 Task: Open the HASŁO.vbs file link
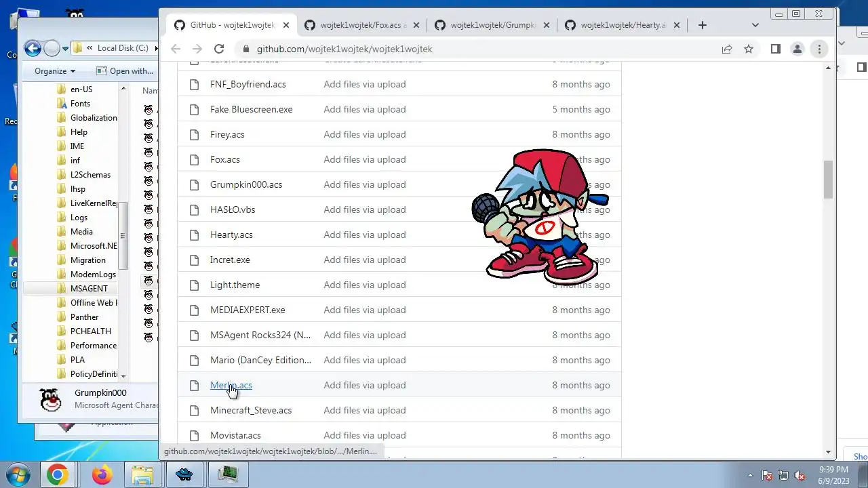[x=233, y=209]
